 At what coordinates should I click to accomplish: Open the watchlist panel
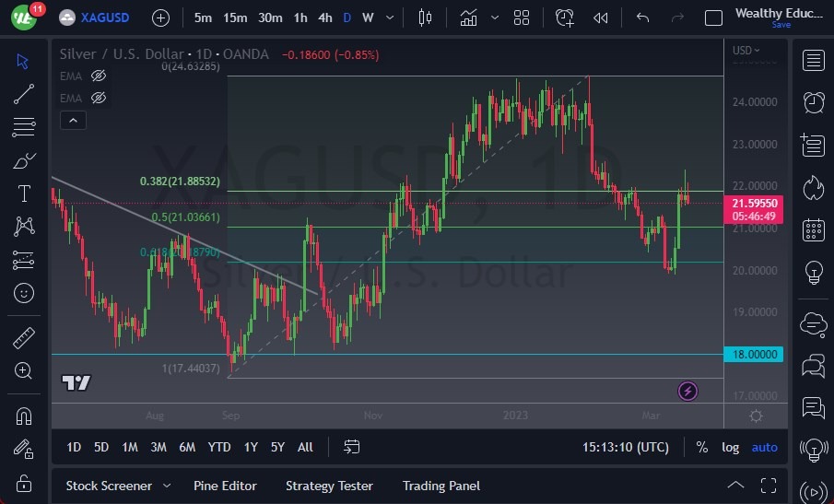813,61
